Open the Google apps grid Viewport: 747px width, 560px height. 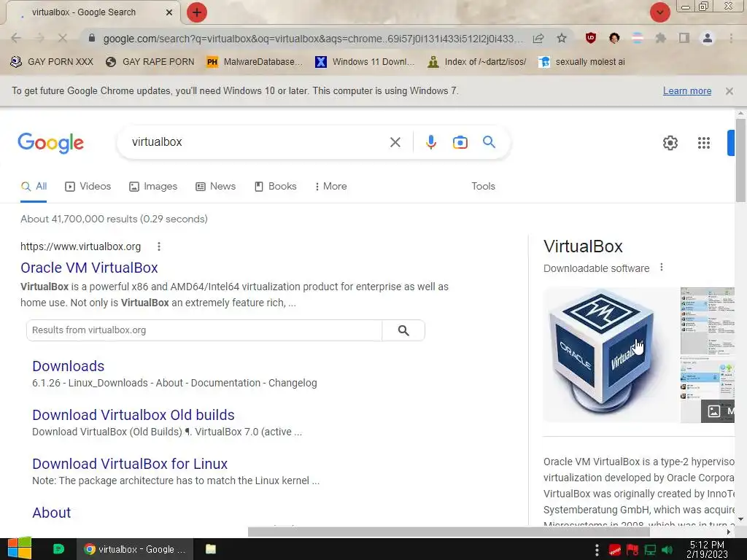(704, 143)
